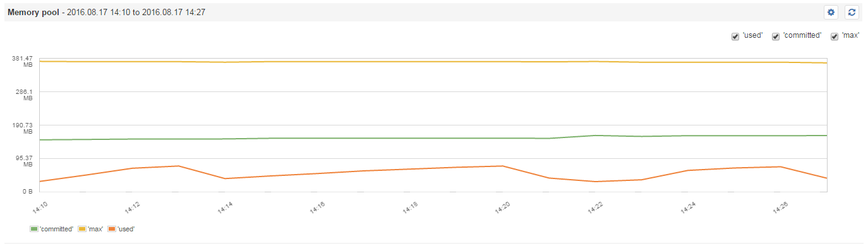Image resolution: width=868 pixels, height=244 pixels.
Task: Click the yellow 'max' legend swatch
Action: point(81,228)
